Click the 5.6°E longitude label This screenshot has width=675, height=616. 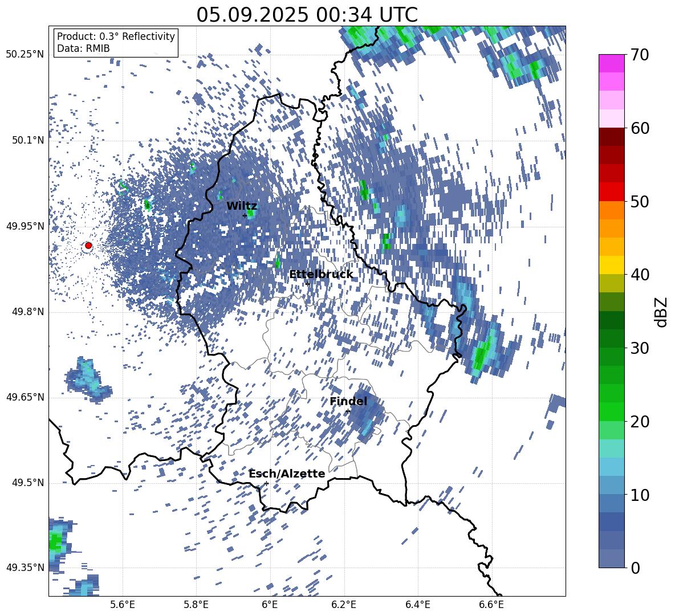123,605
